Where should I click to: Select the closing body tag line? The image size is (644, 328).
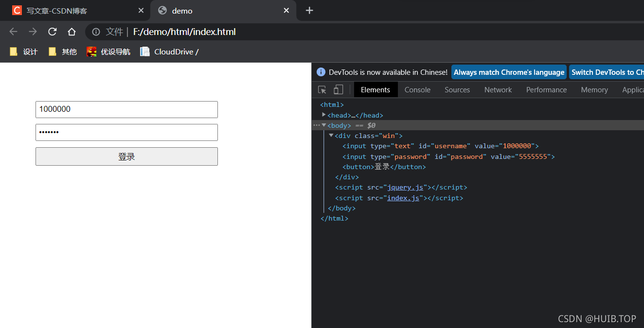(x=341, y=208)
